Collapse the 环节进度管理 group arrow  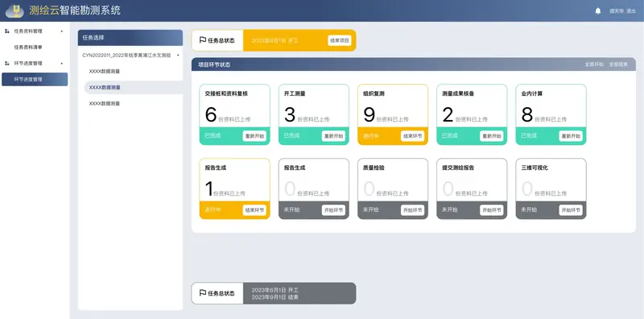[62, 64]
